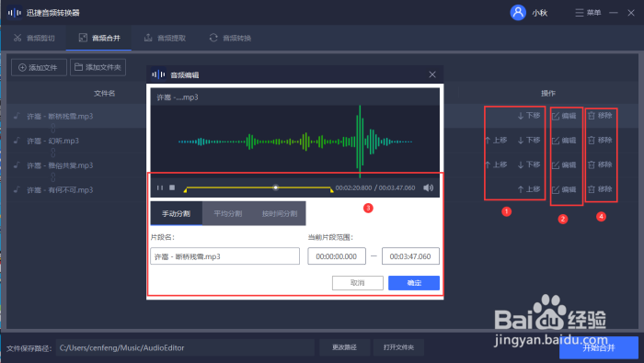
Task: Move 幻听.mp3 up with 上移
Action: point(496,141)
